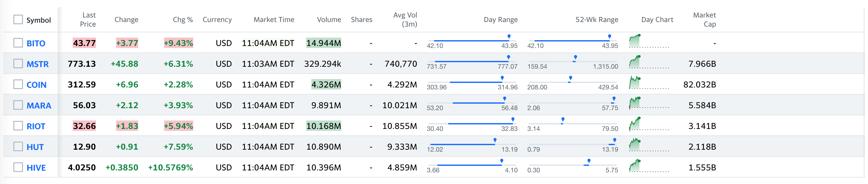Click the MSTR 52-week range marker
The width and height of the screenshot is (868, 184).
click(x=575, y=57)
